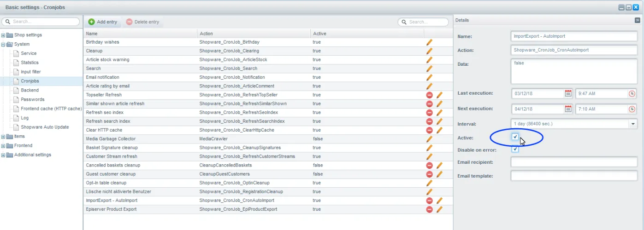The width and height of the screenshot is (644, 230).
Task: Collapse the System tree node
Action: [3, 44]
